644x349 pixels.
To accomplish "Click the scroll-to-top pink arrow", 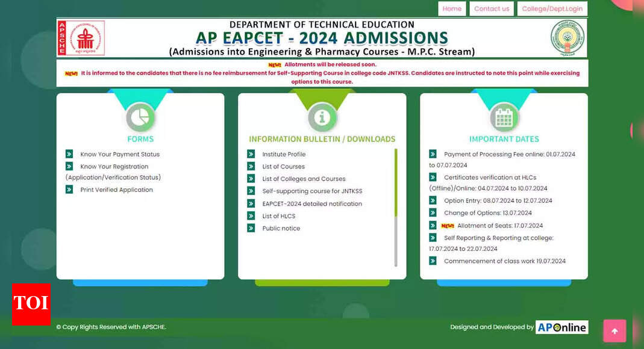I will [x=614, y=331].
